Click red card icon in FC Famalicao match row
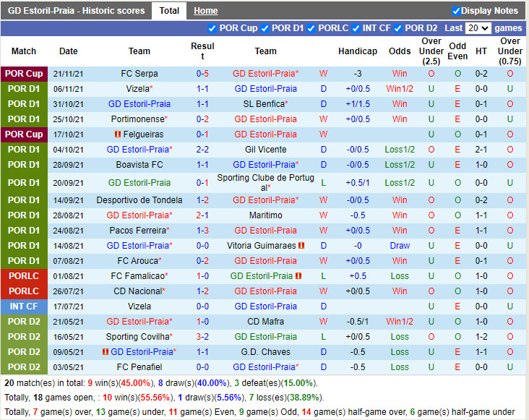529x420 pixels. tap(298, 276)
